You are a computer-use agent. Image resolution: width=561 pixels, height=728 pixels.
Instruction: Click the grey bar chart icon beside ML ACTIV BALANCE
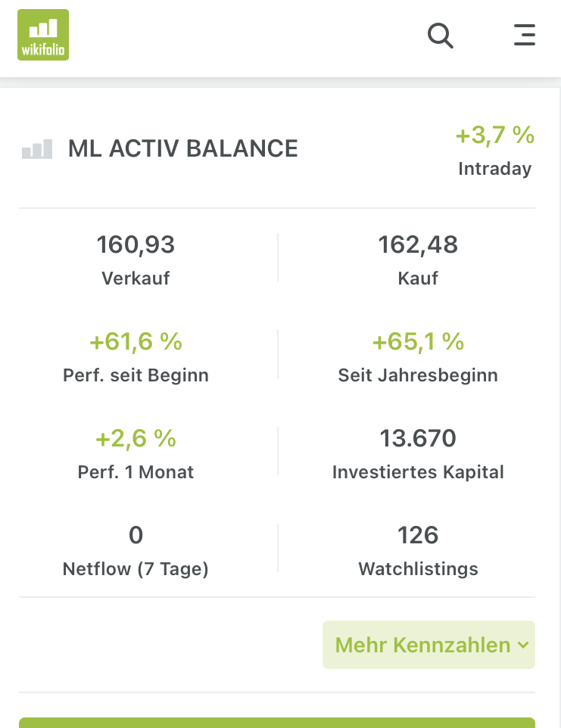pos(37,149)
